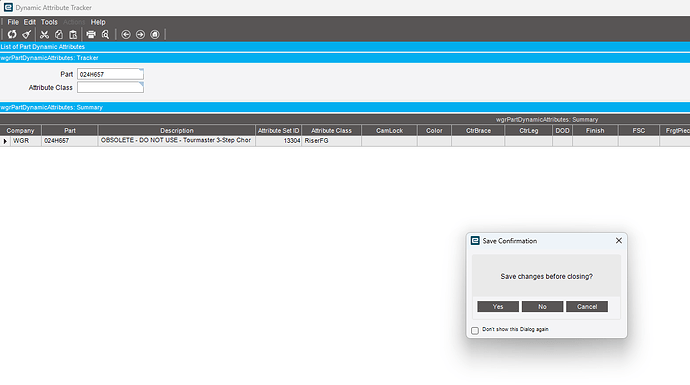This screenshot has height=385, width=690.
Task: Sort by Part column header
Action: pyautogui.click(x=70, y=130)
